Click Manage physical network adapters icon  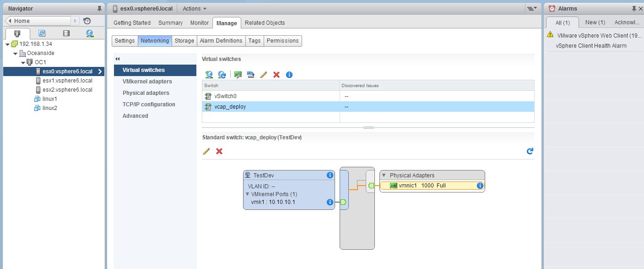click(238, 75)
